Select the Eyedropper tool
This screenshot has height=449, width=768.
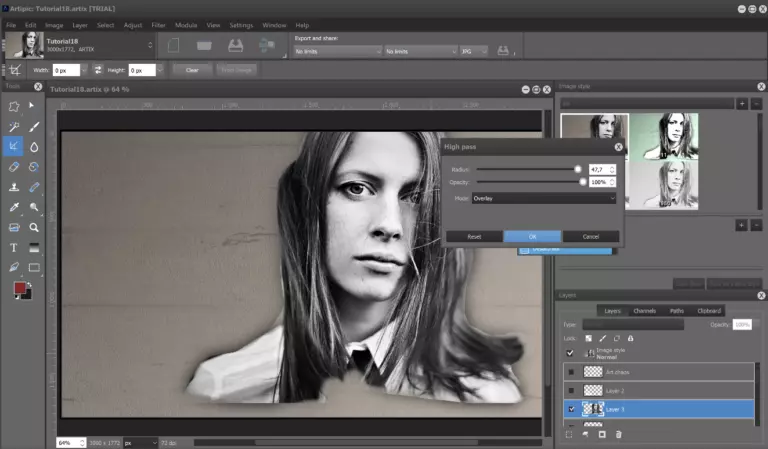click(14, 207)
